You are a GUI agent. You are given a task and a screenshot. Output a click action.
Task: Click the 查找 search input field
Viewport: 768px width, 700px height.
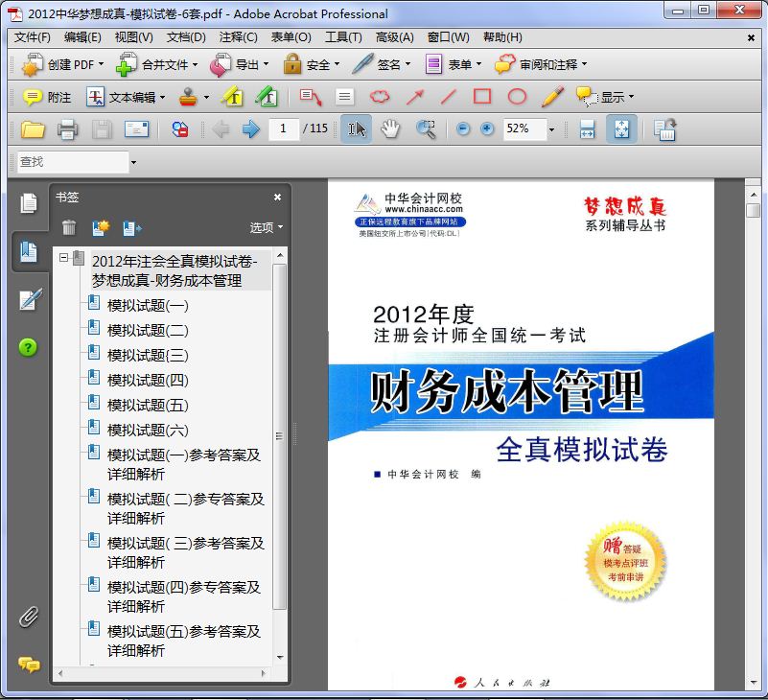[72, 162]
